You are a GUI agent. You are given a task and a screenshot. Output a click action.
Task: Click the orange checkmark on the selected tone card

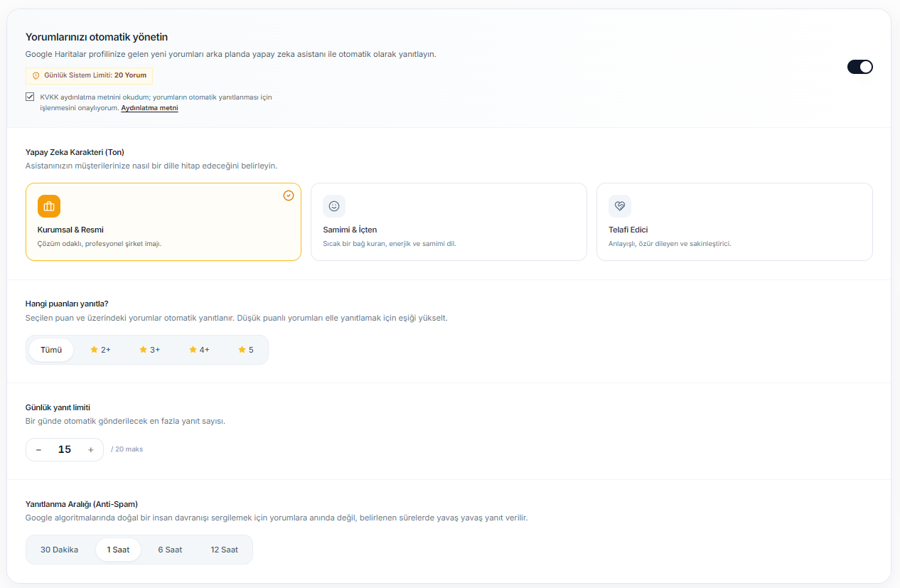click(x=289, y=196)
